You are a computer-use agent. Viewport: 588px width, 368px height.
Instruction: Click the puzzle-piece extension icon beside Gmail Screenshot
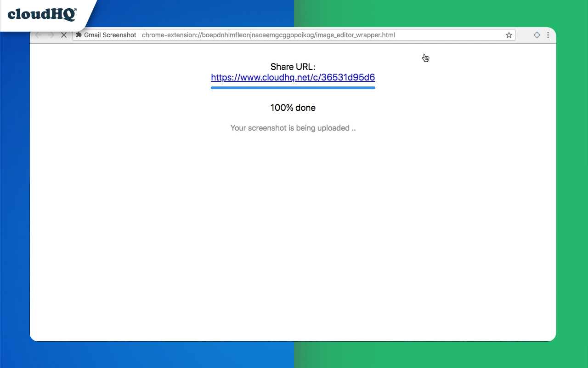(x=79, y=34)
